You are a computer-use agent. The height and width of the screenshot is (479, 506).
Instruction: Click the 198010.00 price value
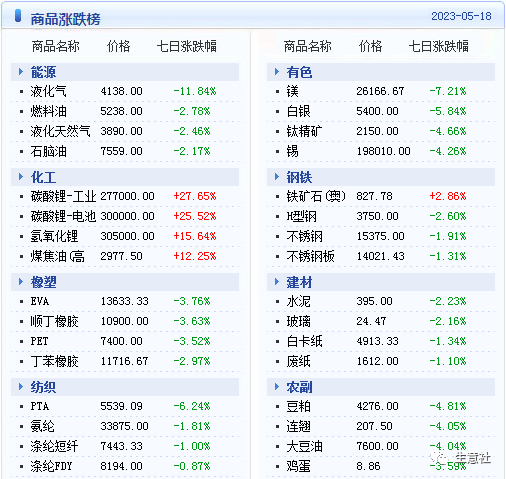[x=383, y=151]
